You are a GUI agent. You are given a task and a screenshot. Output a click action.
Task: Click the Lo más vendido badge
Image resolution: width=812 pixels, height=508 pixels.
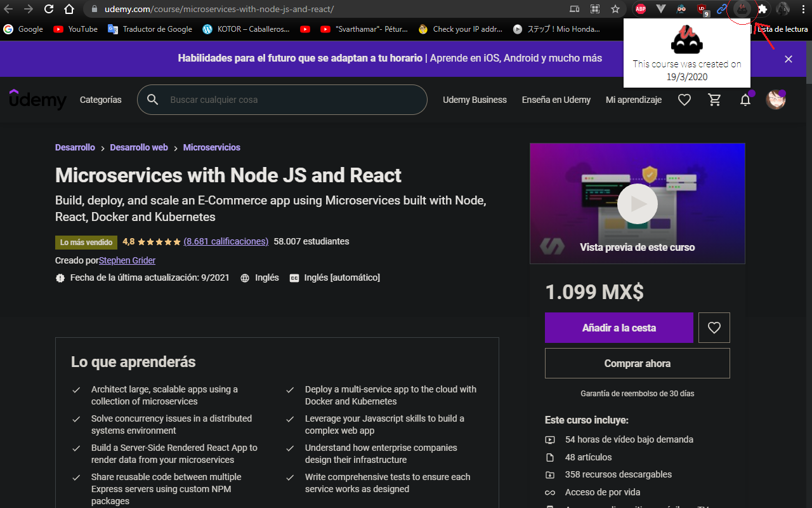point(86,242)
